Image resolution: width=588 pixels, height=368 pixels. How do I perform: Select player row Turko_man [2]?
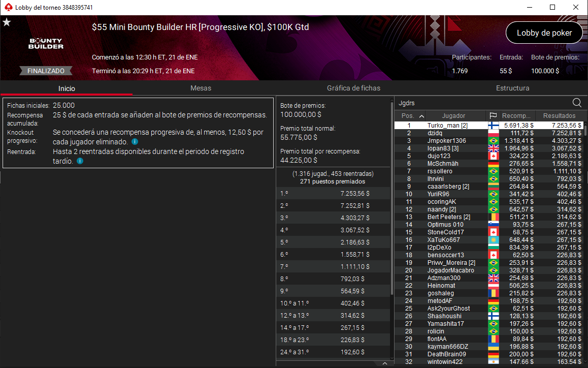489,126
